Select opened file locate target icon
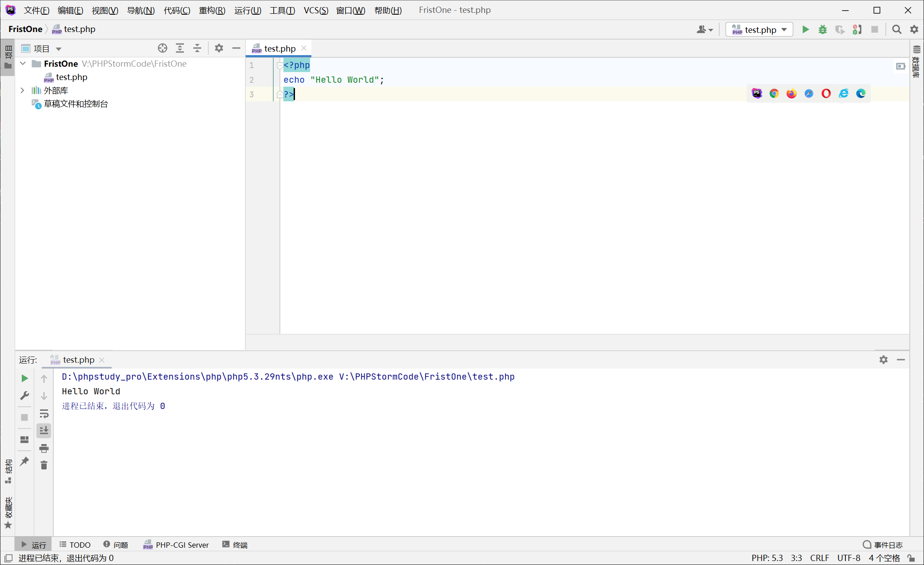Image resolution: width=924 pixels, height=565 pixels. tap(163, 48)
